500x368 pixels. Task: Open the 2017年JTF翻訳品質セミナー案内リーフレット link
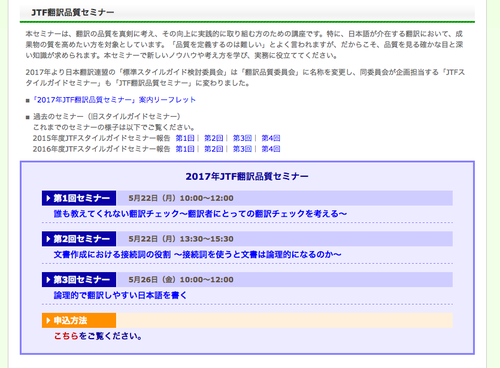(x=114, y=100)
